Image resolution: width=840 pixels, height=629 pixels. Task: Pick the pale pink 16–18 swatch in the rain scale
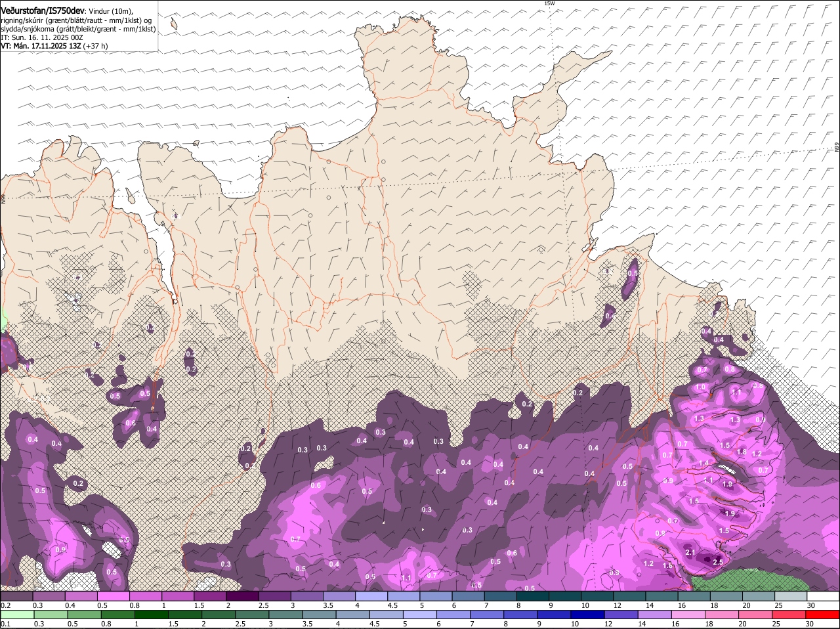(x=690, y=615)
